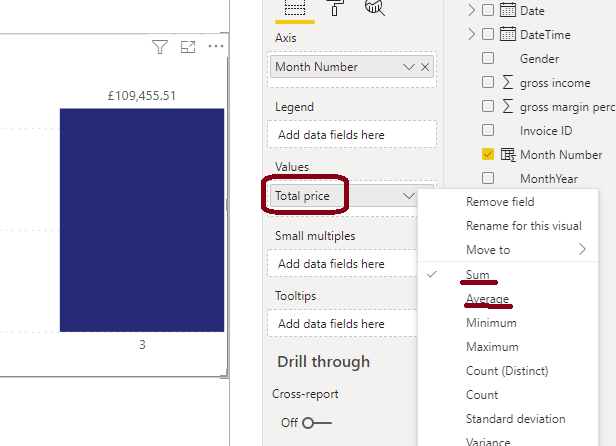
Task: Select Count (Distinct) aggregation
Action: [507, 371]
